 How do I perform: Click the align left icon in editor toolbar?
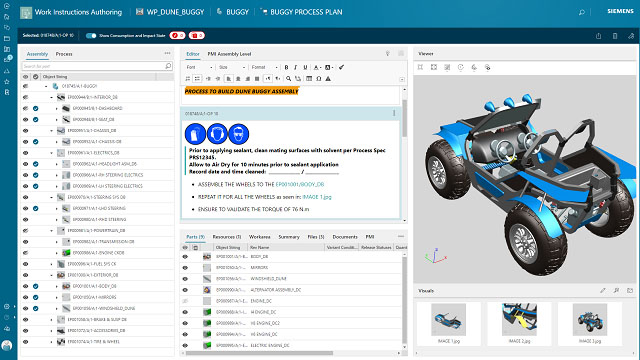pos(229,79)
